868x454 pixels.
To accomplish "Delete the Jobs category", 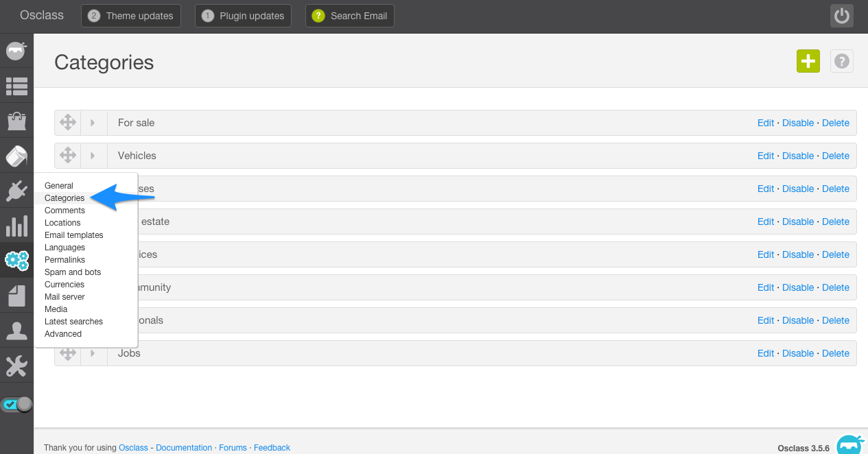I will click(x=836, y=353).
